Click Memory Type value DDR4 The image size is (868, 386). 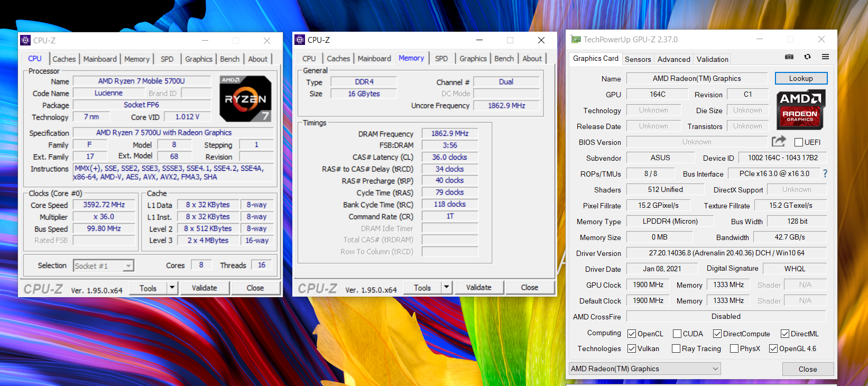point(364,82)
